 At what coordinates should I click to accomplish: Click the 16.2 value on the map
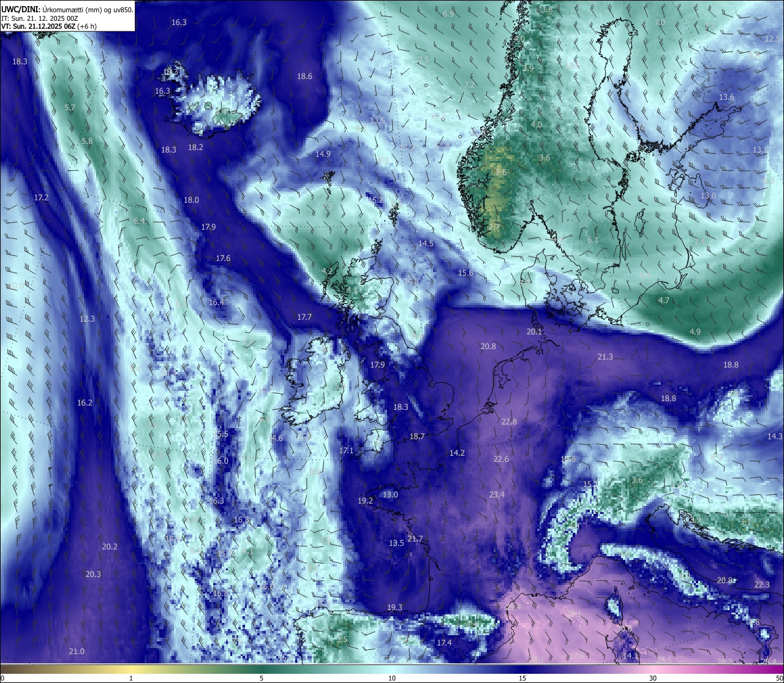(85, 403)
